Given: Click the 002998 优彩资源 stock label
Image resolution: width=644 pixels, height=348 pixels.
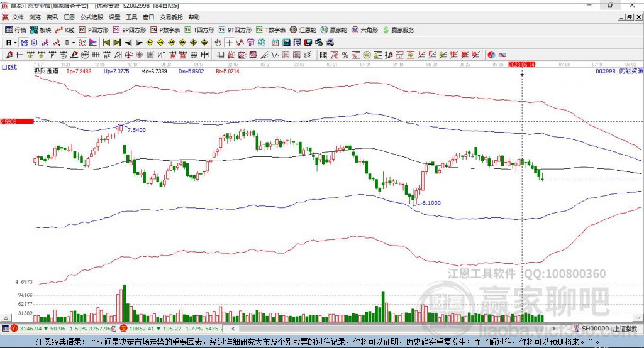Looking at the screenshot, I should [x=619, y=71].
